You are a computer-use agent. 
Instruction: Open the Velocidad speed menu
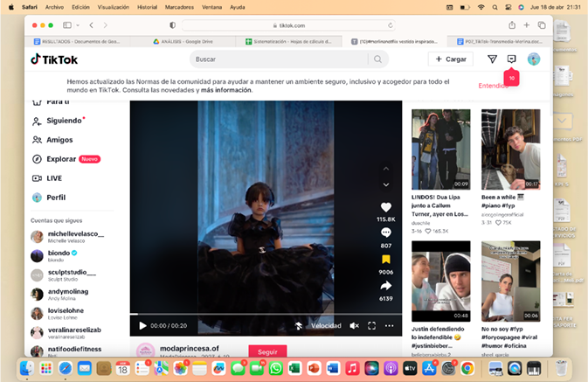tap(326, 325)
